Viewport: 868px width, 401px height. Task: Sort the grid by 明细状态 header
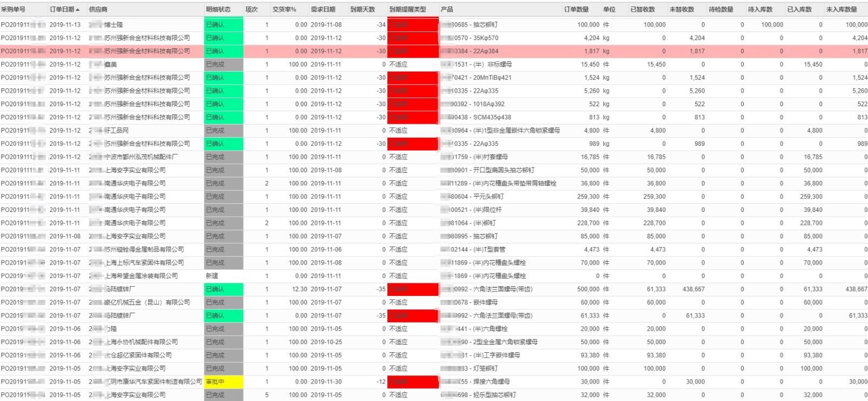(x=218, y=9)
